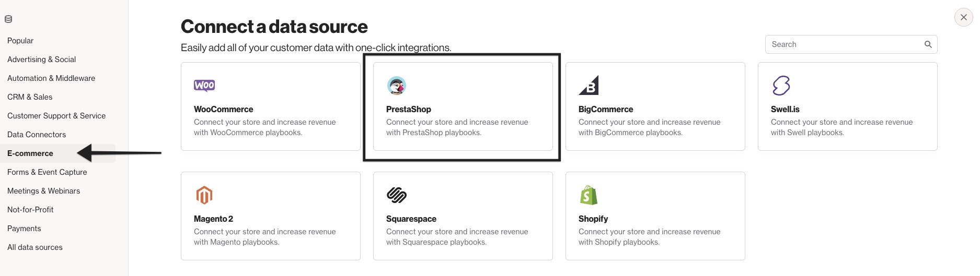Choose the Payments category
The width and height of the screenshot is (980, 276).
pos(24,229)
